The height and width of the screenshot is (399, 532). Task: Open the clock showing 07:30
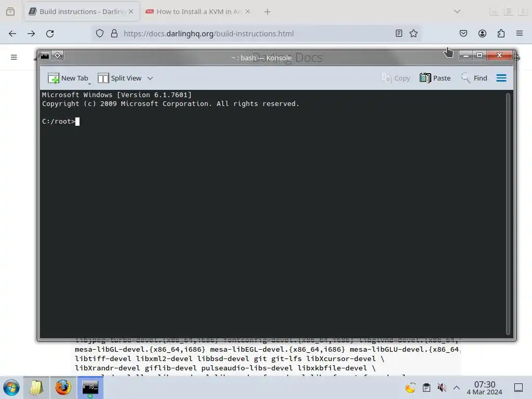[485, 388]
